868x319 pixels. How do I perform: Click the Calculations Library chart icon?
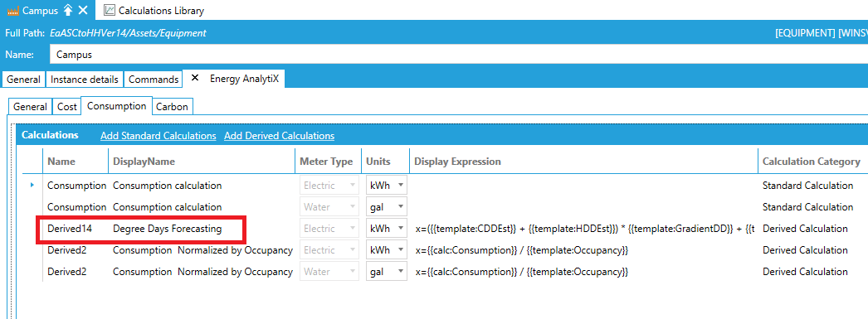point(110,10)
